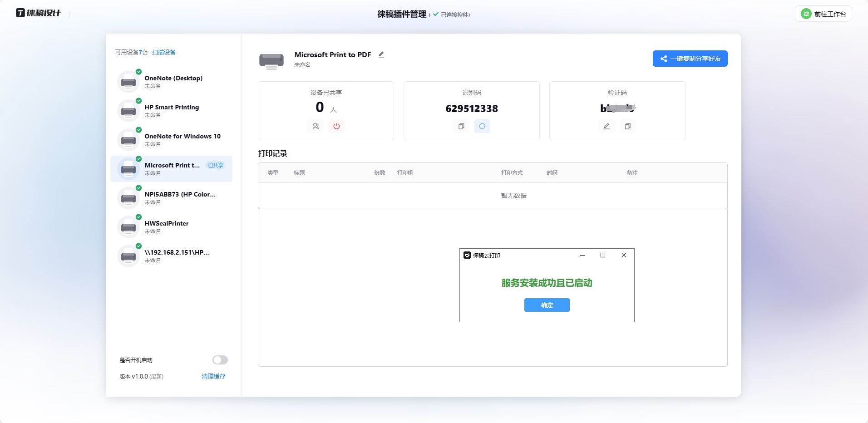Screen dimensions: 868x423
Task: Select NPI5ABB73 (HP Color... printer
Action: click(x=172, y=198)
